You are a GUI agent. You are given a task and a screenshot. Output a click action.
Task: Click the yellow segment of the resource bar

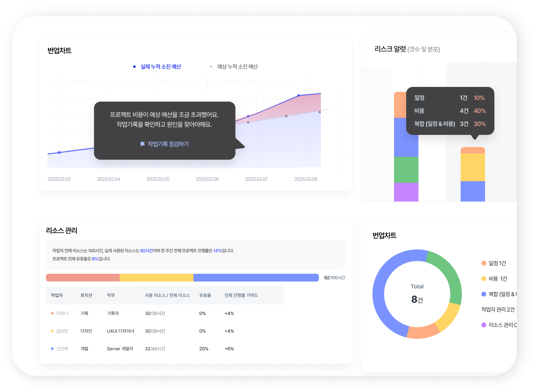click(x=156, y=278)
